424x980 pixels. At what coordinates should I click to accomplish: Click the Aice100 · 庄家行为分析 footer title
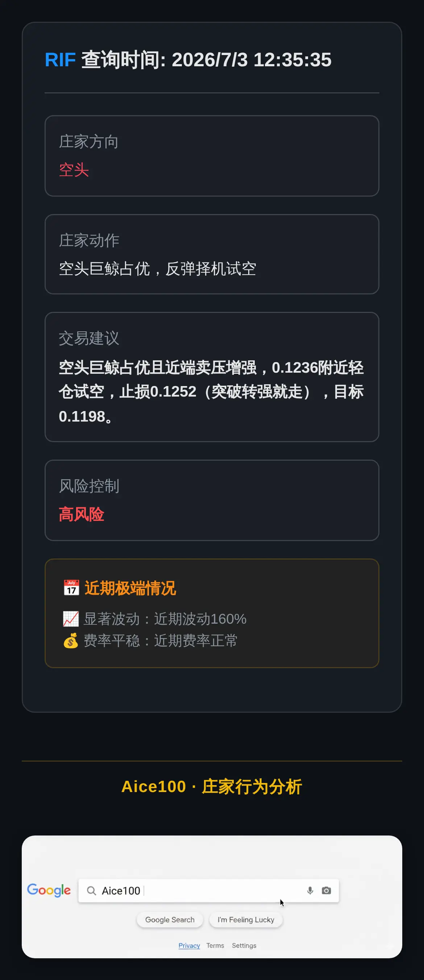[x=212, y=786]
